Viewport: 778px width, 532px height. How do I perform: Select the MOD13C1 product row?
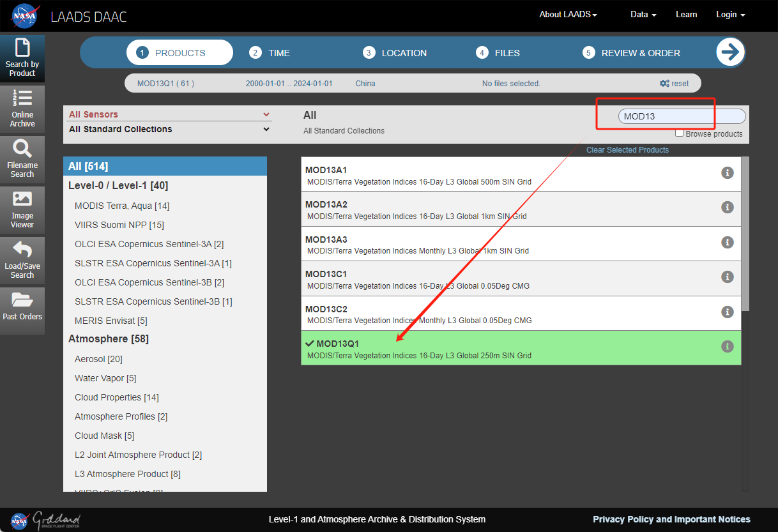(521, 278)
